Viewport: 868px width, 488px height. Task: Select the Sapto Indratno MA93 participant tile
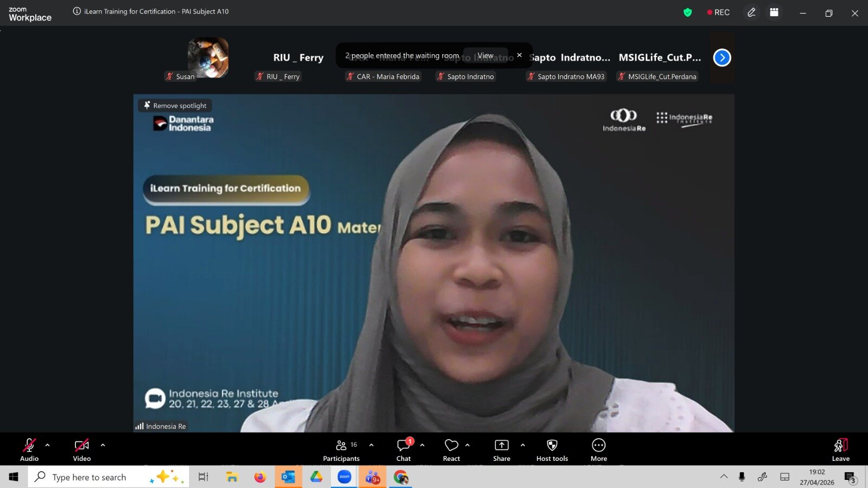(570, 57)
